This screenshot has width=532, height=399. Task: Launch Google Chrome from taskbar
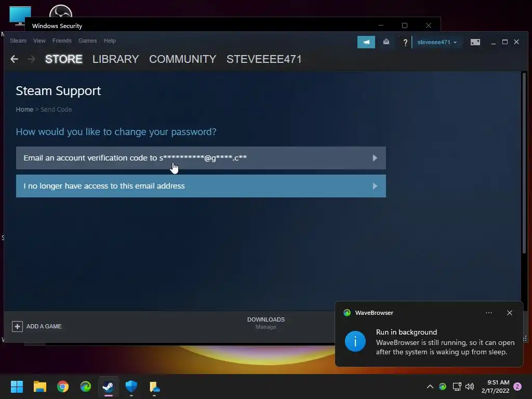(x=63, y=387)
